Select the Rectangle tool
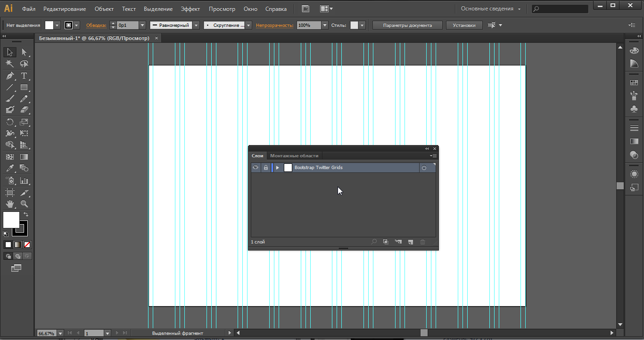Viewport: 644px width, 340px height. [x=24, y=87]
